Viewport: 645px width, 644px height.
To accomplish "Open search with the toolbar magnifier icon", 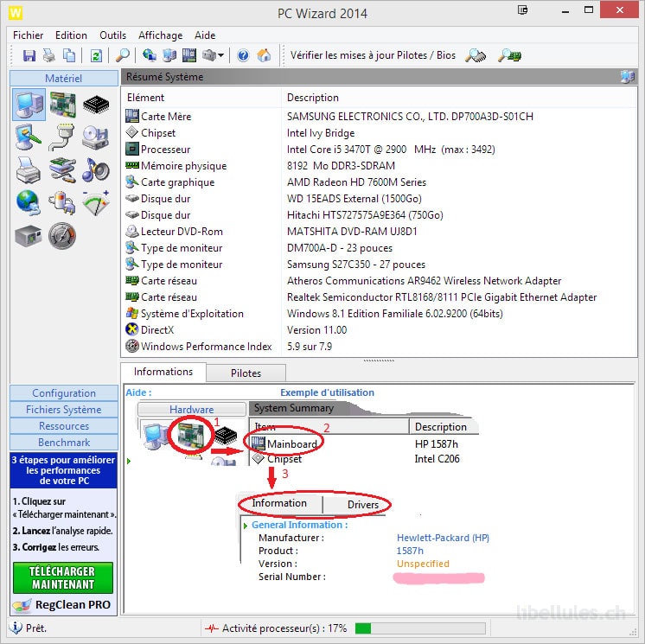I will point(123,55).
